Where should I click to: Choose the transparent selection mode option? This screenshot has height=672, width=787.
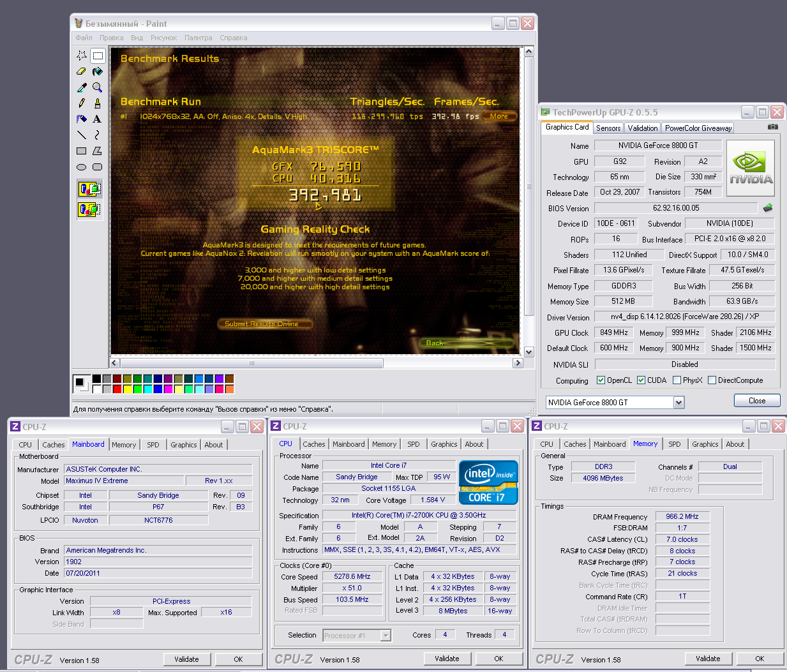coord(89,209)
